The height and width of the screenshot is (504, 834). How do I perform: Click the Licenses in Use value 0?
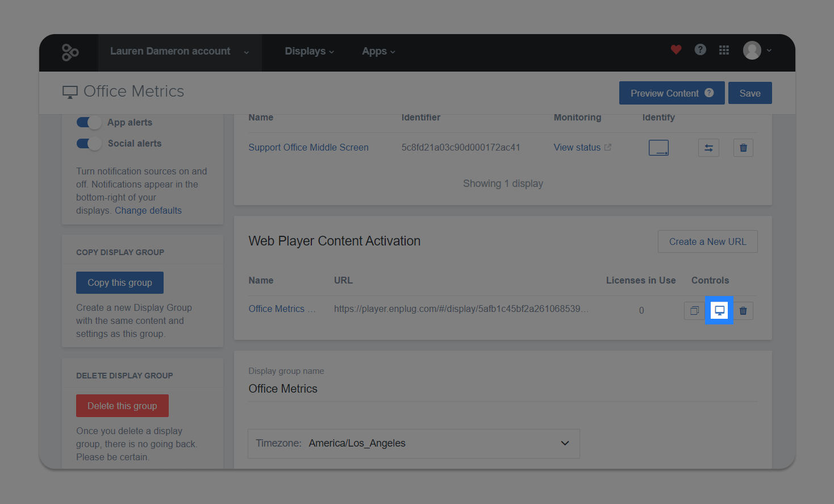pyautogui.click(x=641, y=310)
